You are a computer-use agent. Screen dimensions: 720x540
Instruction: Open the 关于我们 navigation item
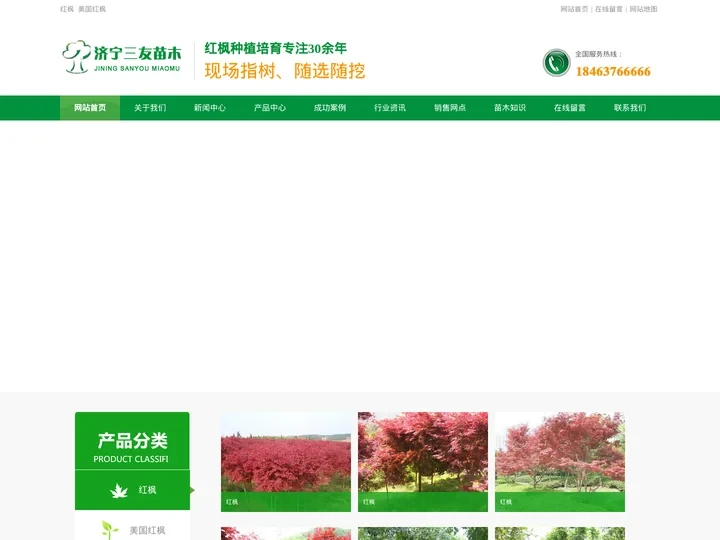click(150, 108)
